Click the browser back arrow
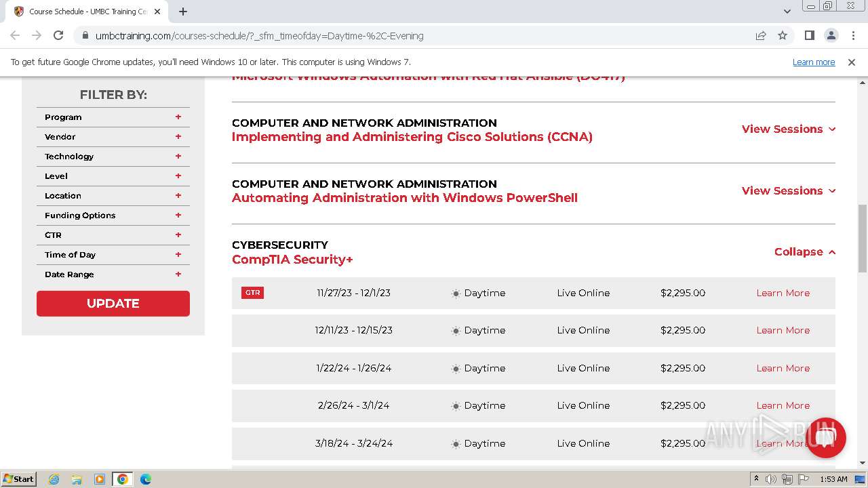 [15, 36]
